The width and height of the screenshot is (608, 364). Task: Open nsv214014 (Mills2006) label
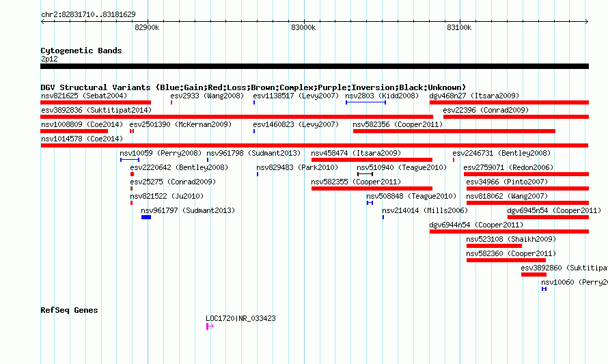pyautogui.click(x=425, y=210)
